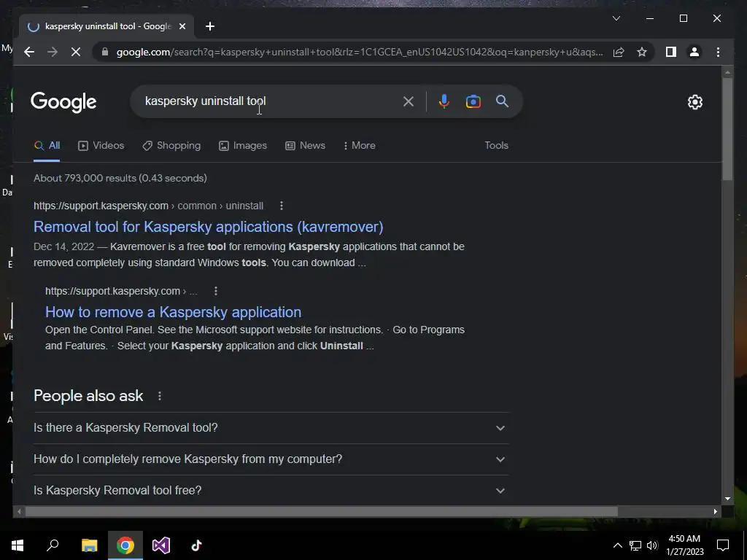Image resolution: width=747 pixels, height=560 pixels.
Task: Click the Google logo
Action: pos(63,102)
